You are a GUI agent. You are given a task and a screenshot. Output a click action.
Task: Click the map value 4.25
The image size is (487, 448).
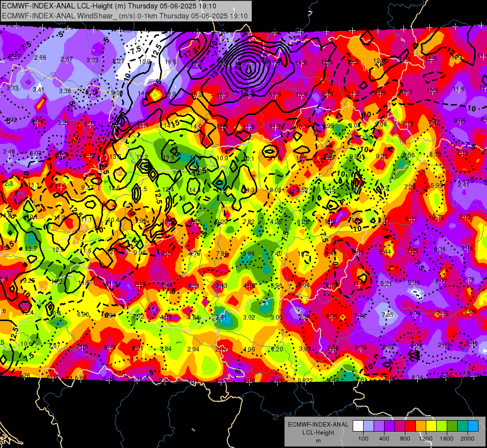[x=276, y=222]
